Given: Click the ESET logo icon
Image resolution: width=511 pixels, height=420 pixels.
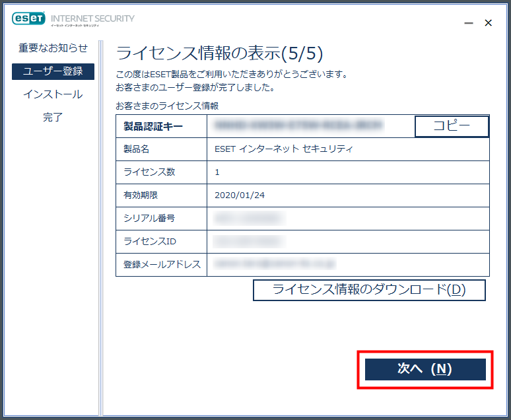Looking at the screenshot, I should click(28, 18).
